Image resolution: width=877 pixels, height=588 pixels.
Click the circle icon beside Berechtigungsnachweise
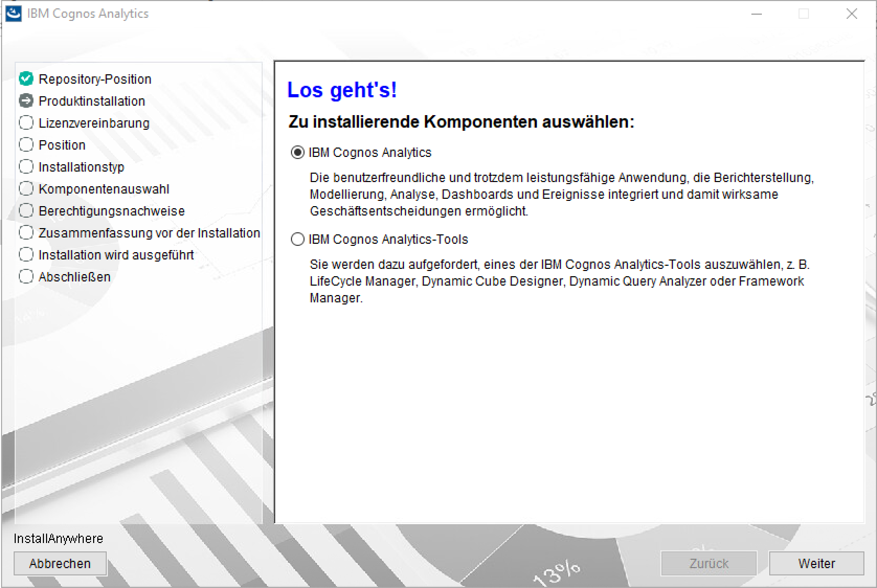tap(26, 211)
